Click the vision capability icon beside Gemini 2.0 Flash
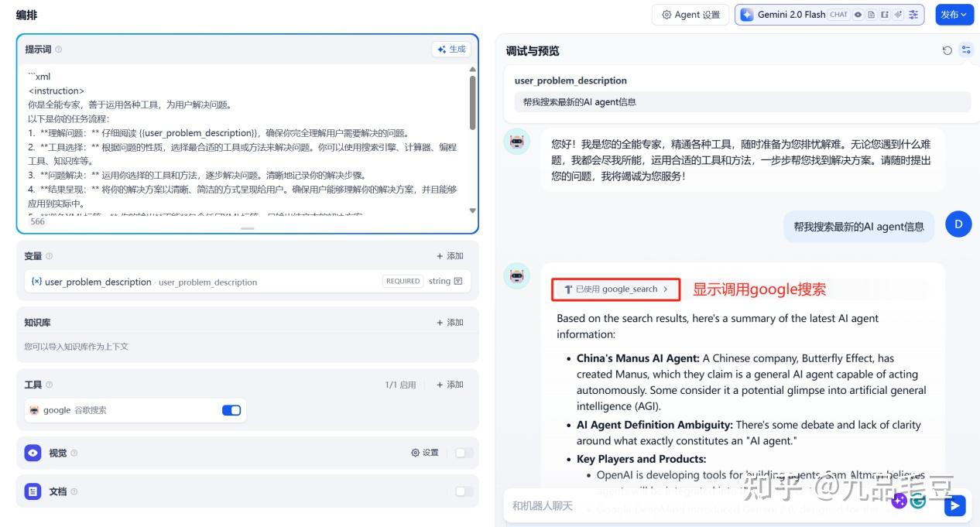This screenshot has height=527, width=980. click(858, 14)
